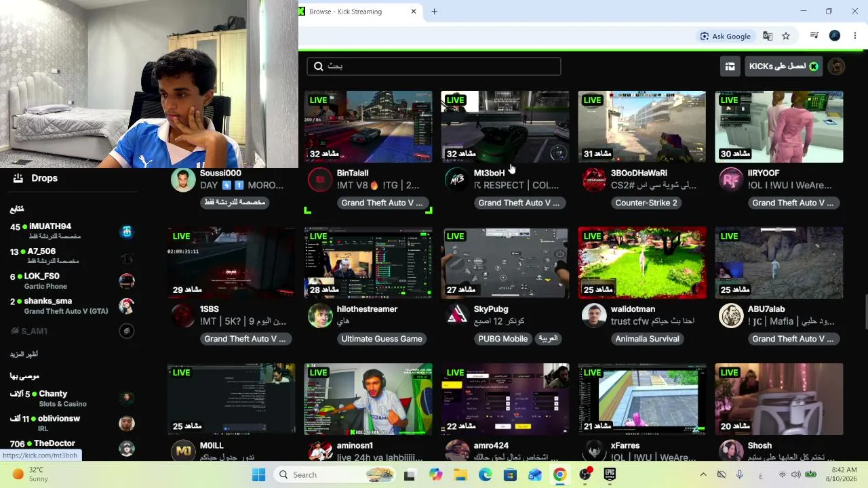Open SkyPubg live stream thumbnail
Viewport: 868px width, 488px height.
pyautogui.click(x=505, y=263)
